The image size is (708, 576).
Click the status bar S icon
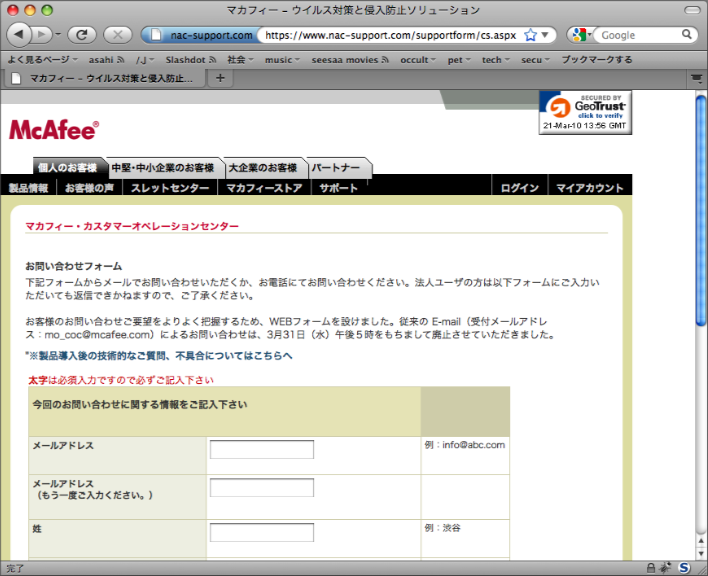click(685, 568)
